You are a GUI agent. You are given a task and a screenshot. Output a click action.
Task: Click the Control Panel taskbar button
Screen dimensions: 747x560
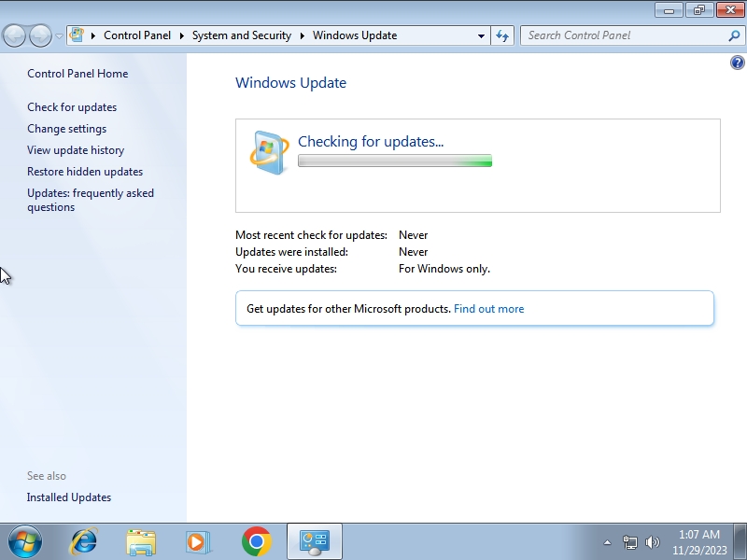pos(315,542)
